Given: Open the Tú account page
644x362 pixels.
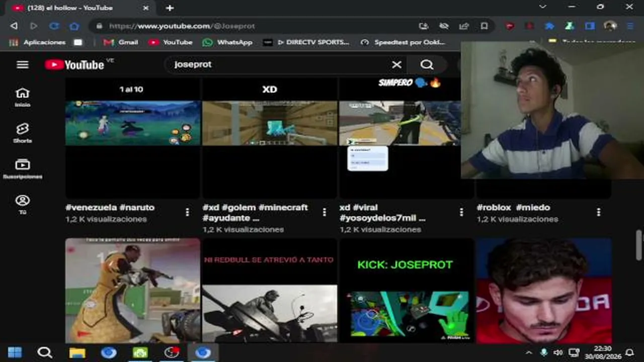Looking at the screenshot, I should [23, 205].
